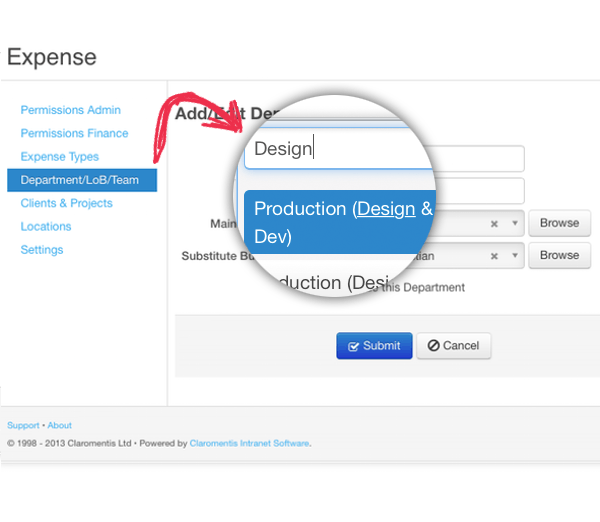
Task: Go to Expense Types
Action: [60, 157]
